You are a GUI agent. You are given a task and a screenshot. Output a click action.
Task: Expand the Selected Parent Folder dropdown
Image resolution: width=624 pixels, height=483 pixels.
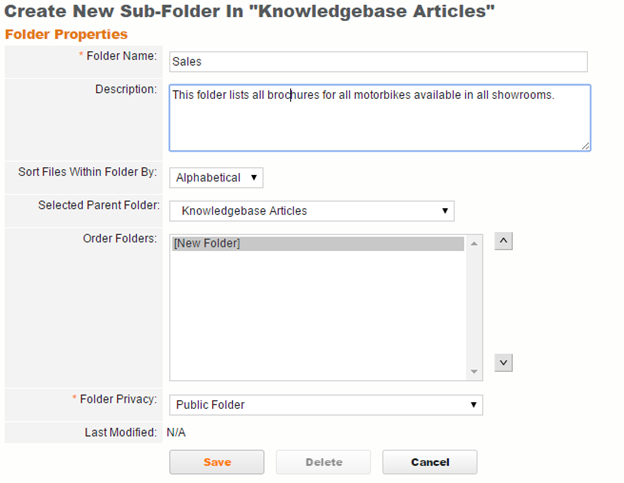pyautogui.click(x=312, y=211)
